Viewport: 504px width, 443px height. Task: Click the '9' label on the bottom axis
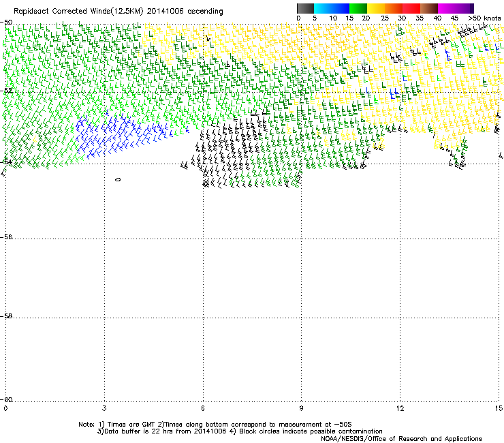tap(301, 408)
